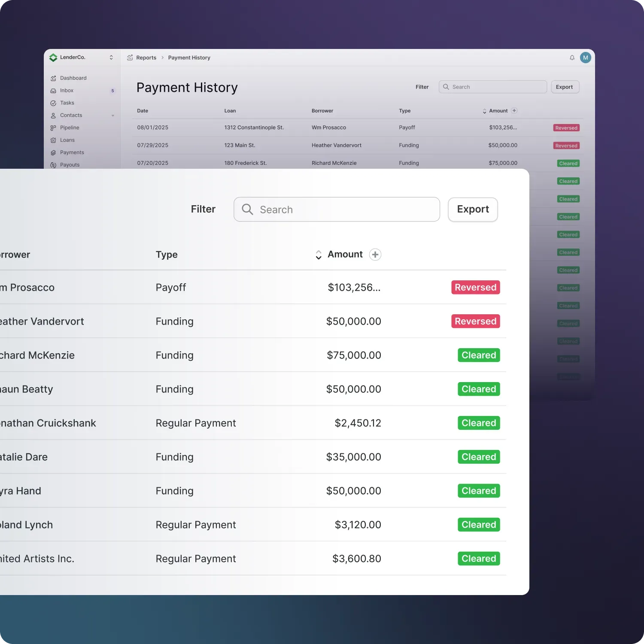
Task: Click the LenderCo logo icon
Action: click(53, 58)
